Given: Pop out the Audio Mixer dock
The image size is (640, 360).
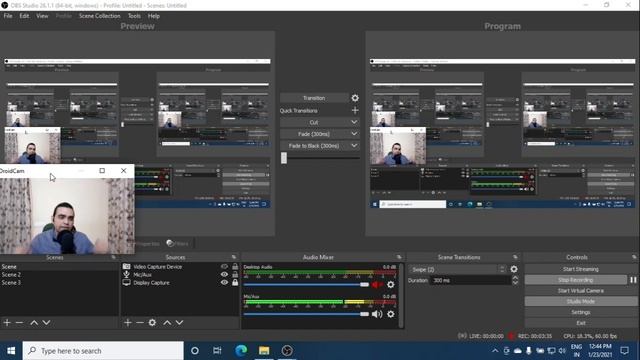Looking at the screenshot, I should click(399, 257).
